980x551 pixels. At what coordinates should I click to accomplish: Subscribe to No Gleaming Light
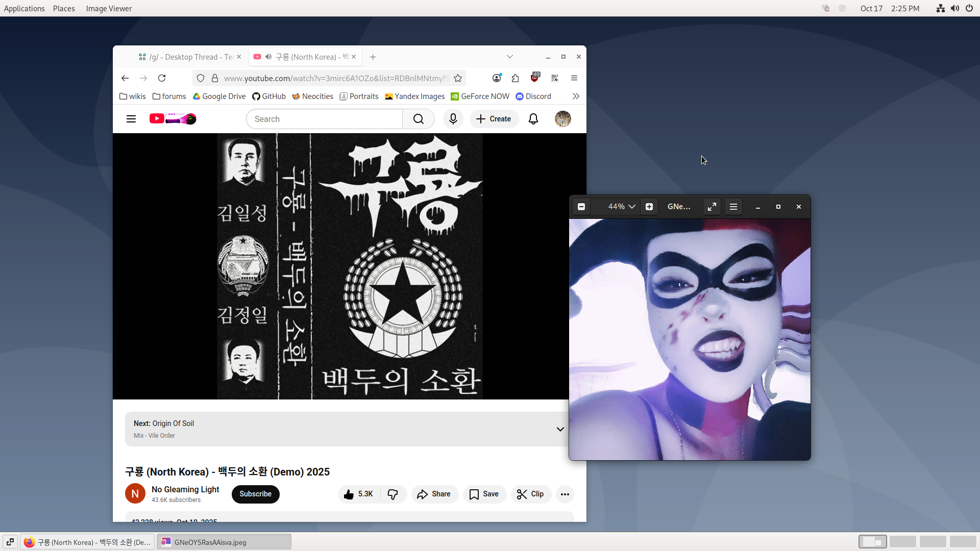tap(255, 494)
